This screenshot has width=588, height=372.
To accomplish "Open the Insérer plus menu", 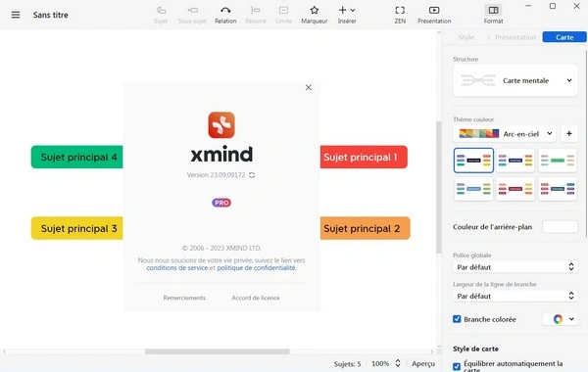I will pos(347,15).
